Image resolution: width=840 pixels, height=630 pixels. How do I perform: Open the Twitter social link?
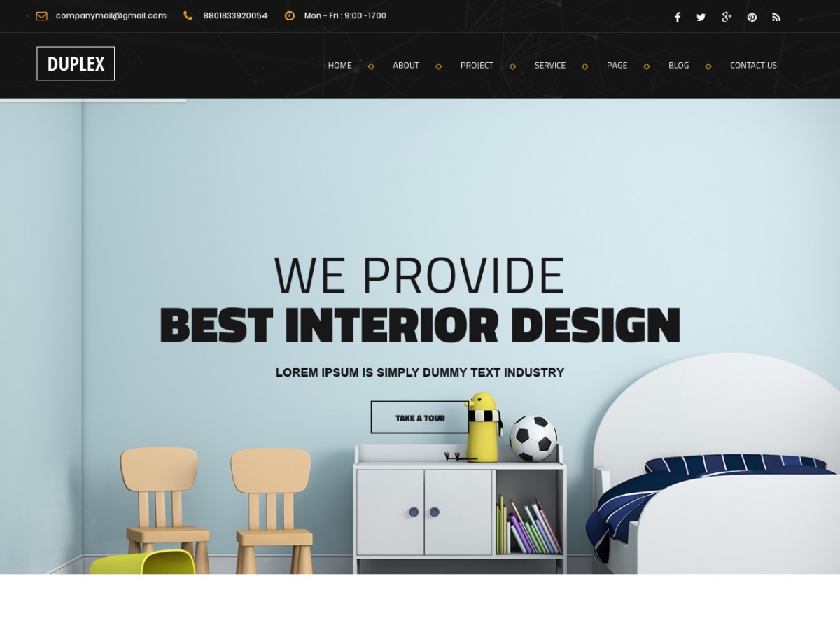701,17
